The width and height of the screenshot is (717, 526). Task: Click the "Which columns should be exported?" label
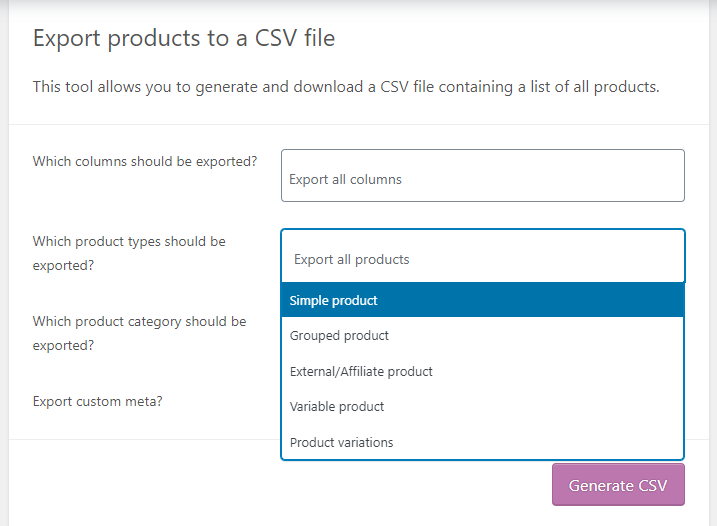coord(145,161)
